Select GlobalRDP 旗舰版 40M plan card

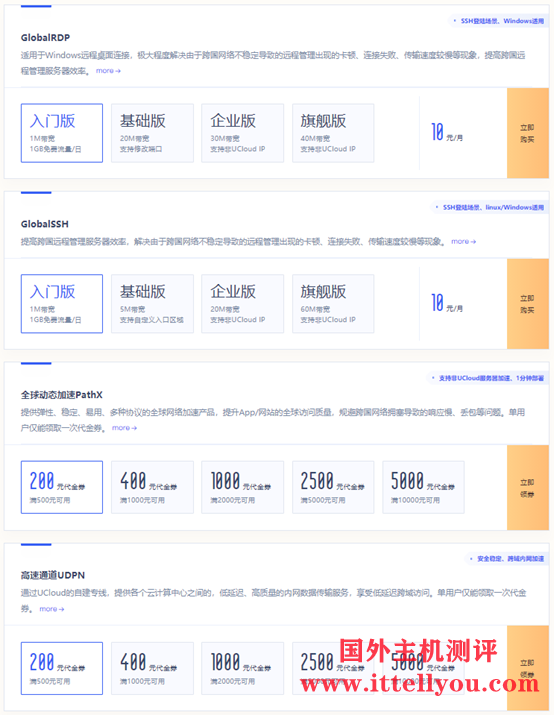point(333,133)
